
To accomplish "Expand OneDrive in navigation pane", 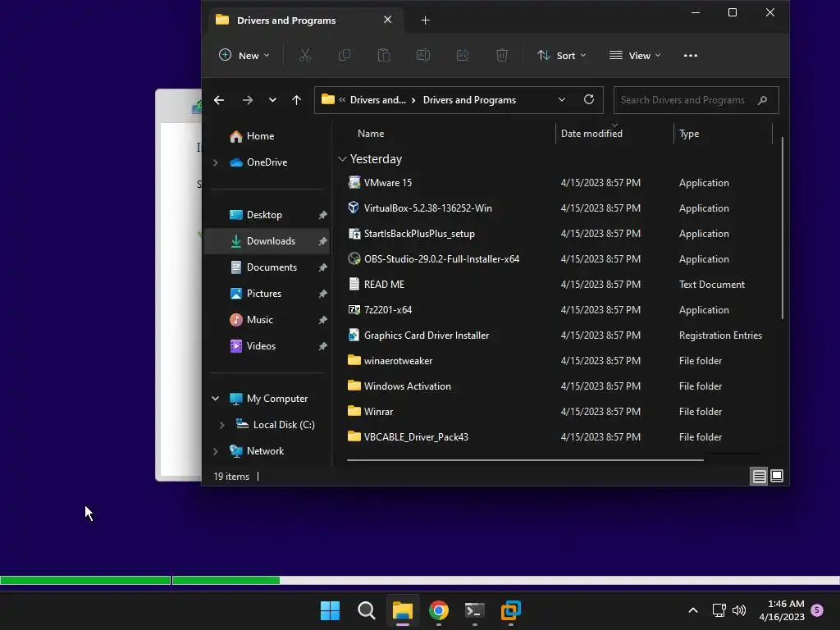I will (x=216, y=162).
